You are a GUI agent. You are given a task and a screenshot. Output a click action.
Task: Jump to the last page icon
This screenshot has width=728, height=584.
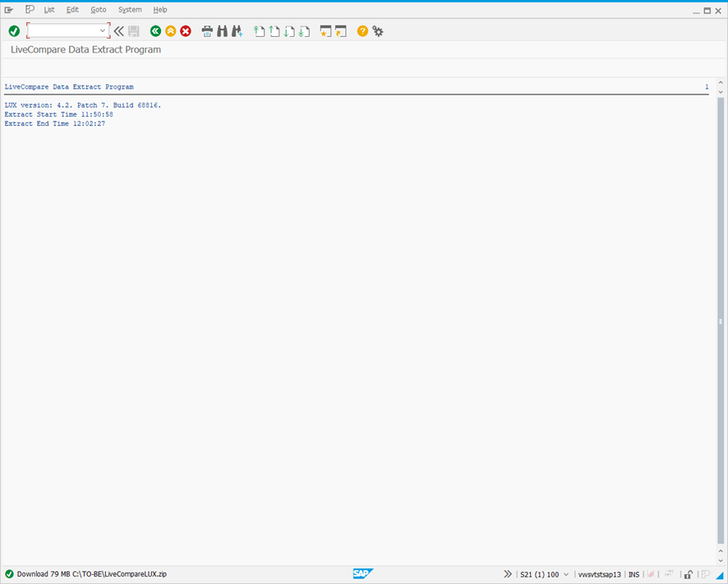point(304,31)
